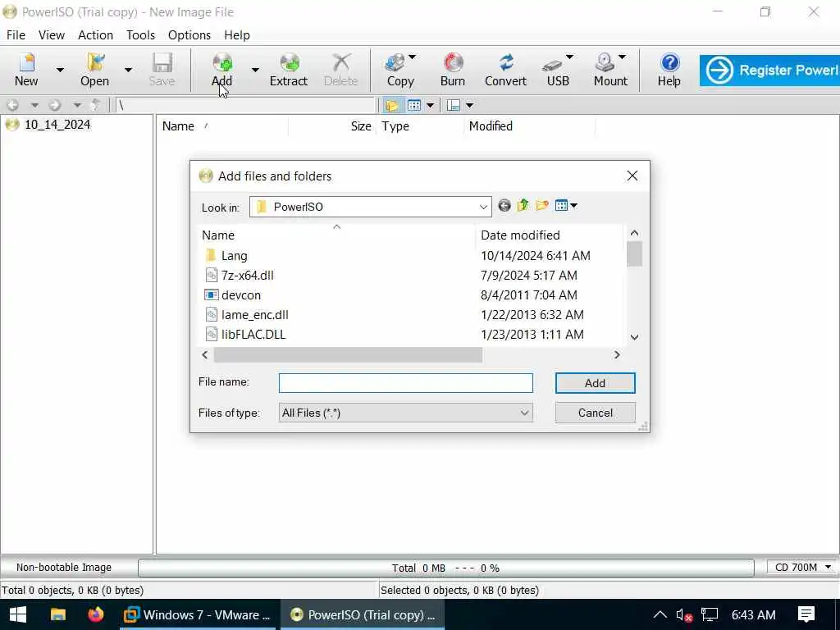The width and height of the screenshot is (840, 630).
Task: Click the panel layout icon in navigation bar
Action: coord(454,105)
